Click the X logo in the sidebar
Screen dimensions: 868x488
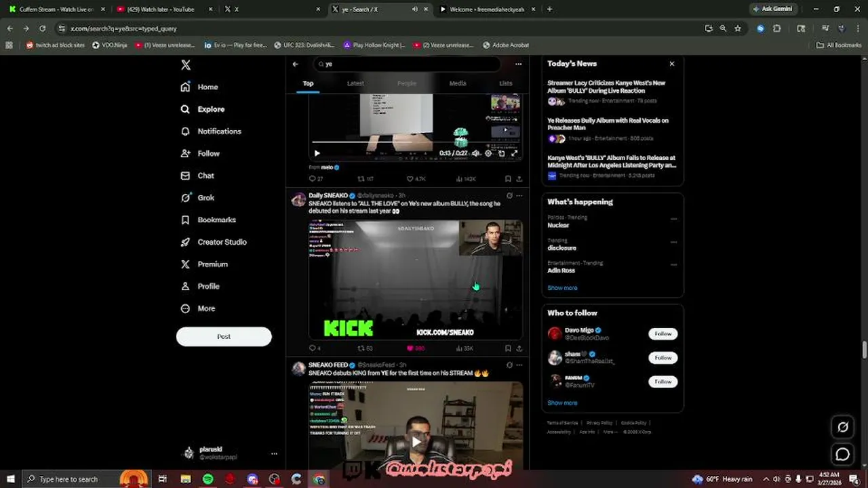point(186,65)
